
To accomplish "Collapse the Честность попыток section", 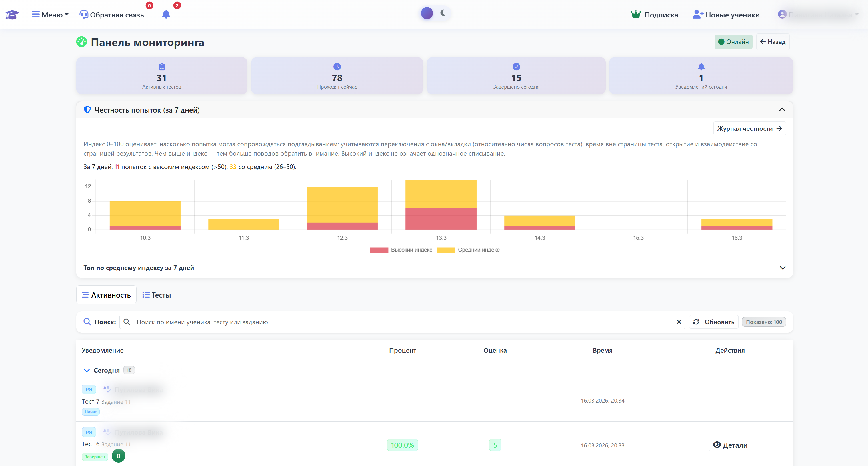I will 782,110.
